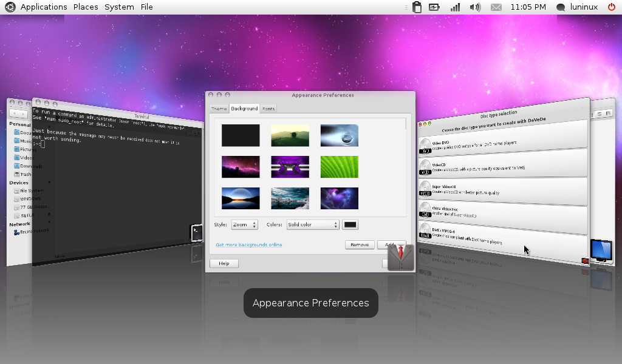Click the battery status icon
Viewport: 622px width, 364px height.
click(434, 7)
